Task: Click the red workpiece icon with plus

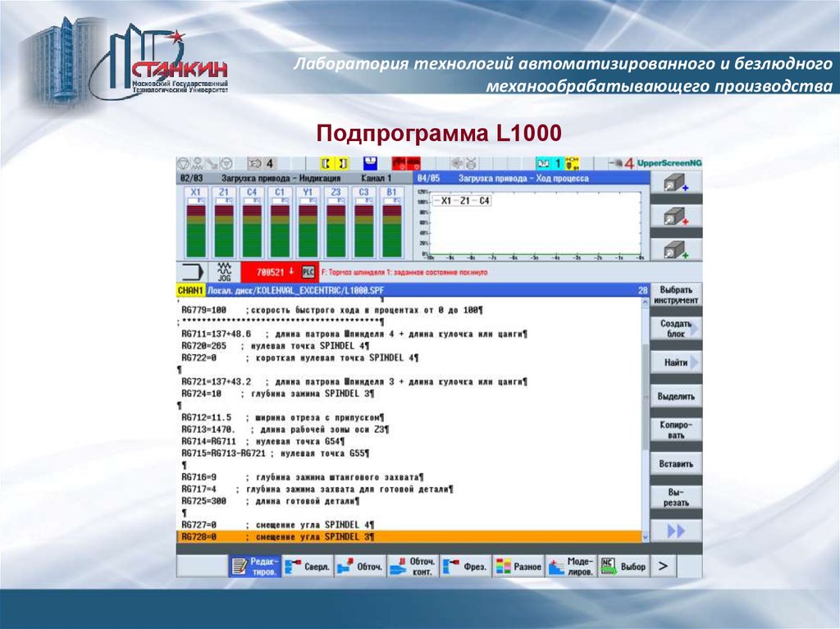Action: click(676, 217)
